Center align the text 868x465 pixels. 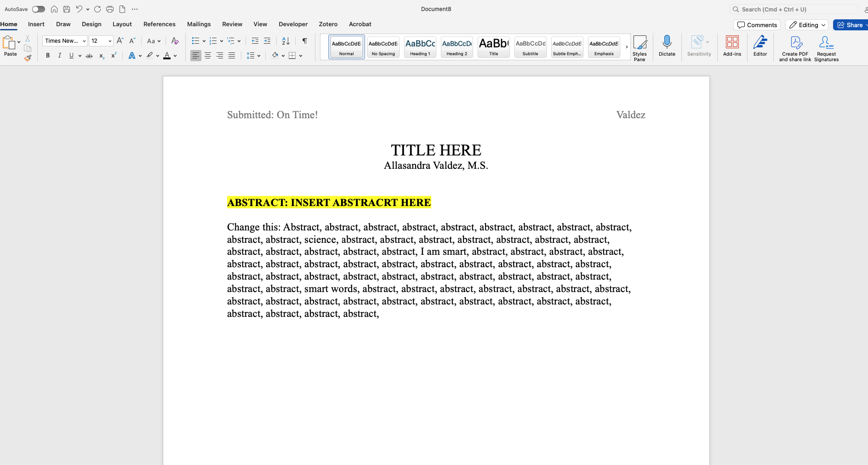pos(208,56)
